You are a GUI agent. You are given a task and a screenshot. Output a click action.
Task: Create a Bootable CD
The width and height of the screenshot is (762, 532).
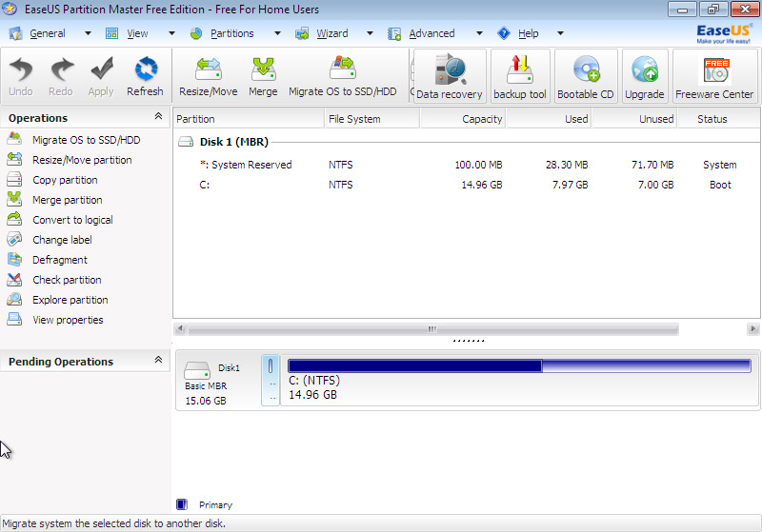coord(586,76)
